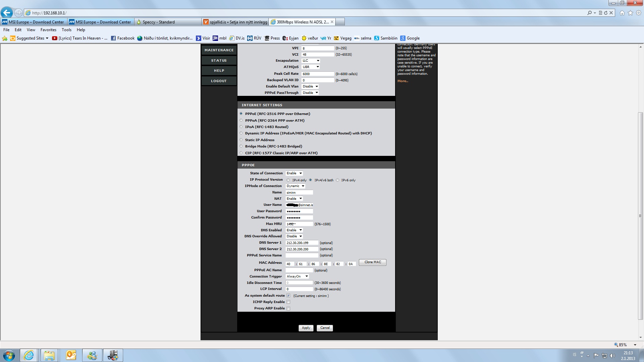Open the NAT Enable dropdown
Viewport: 644px width, 362px height.
(x=294, y=199)
